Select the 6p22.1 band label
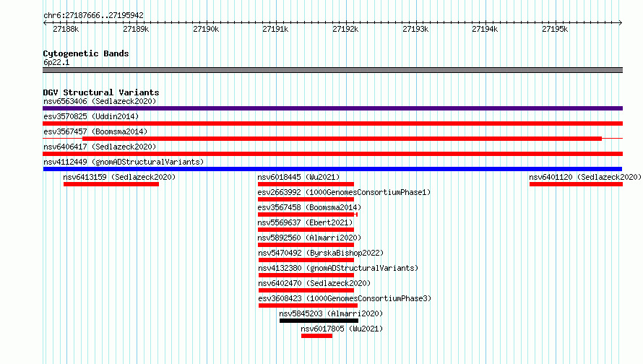The width and height of the screenshot is (643, 364). (x=56, y=62)
